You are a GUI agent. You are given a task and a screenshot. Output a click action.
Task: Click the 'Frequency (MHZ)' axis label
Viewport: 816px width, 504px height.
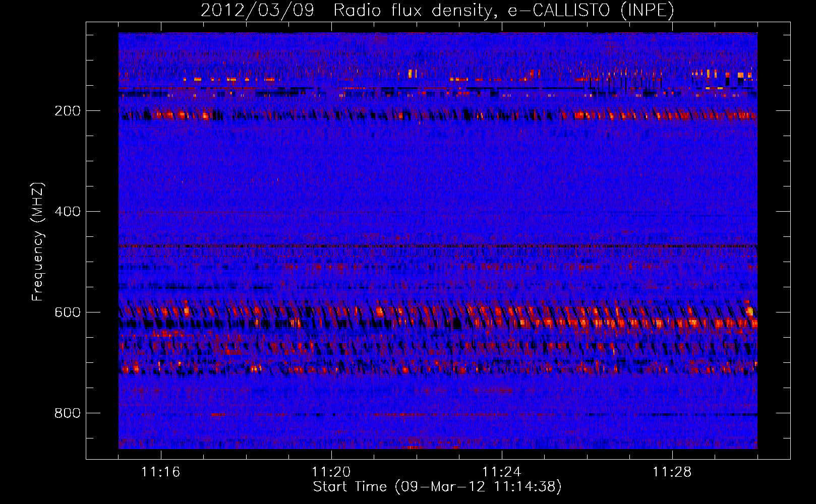[38, 242]
